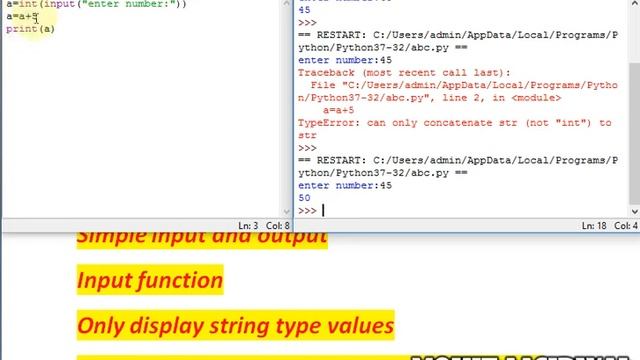Viewport: 640px width, 360px height.
Task: Click the editor line 'a=int(input("enter number:"))'
Action: 96,4
